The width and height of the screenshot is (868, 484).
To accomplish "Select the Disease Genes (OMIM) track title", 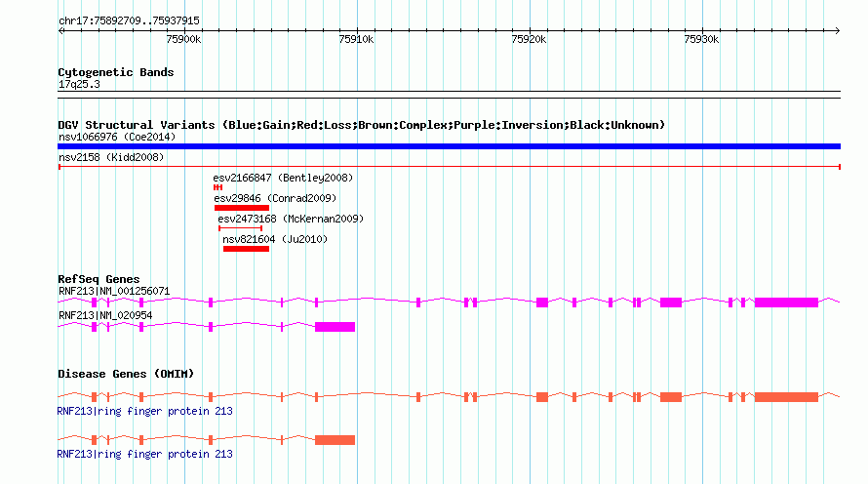I will 126,374.
